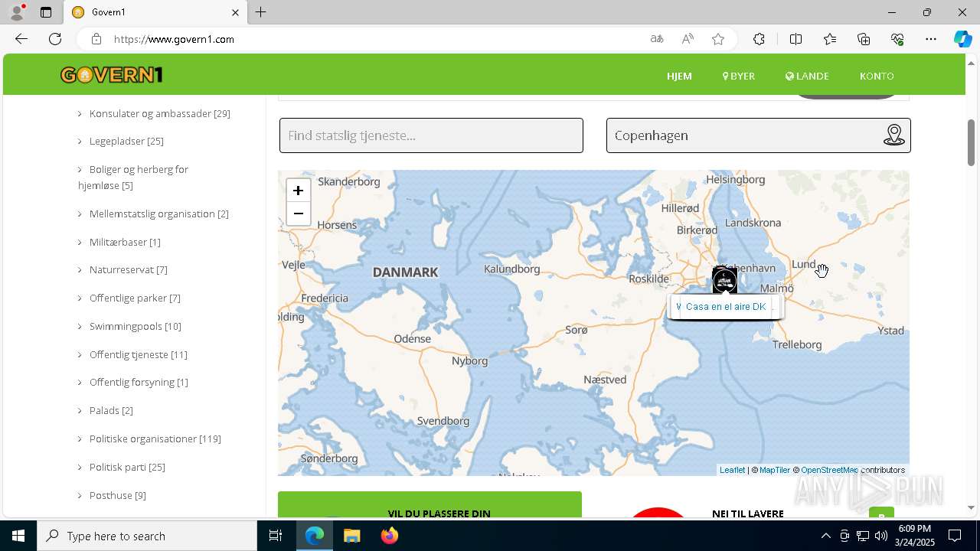Open the MapTiler attribution link
980x551 pixels.
point(775,470)
